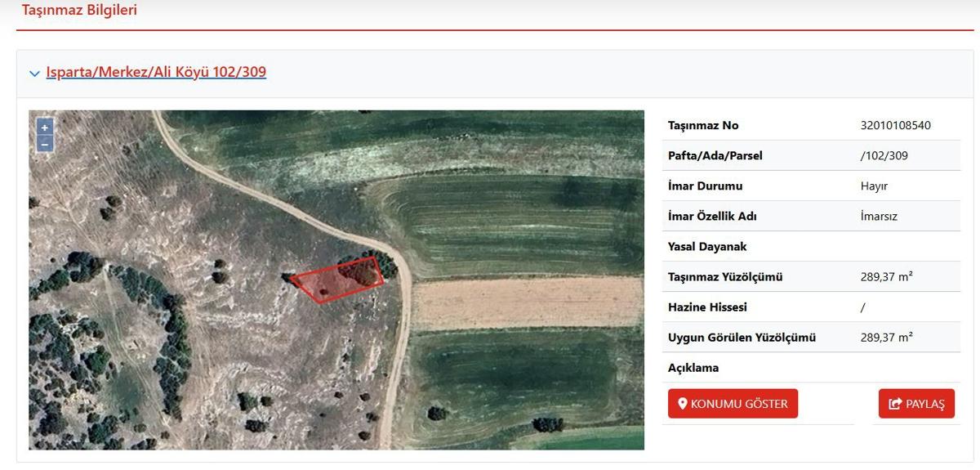Click the Taşınmaz Bilgileri heading

click(79, 11)
